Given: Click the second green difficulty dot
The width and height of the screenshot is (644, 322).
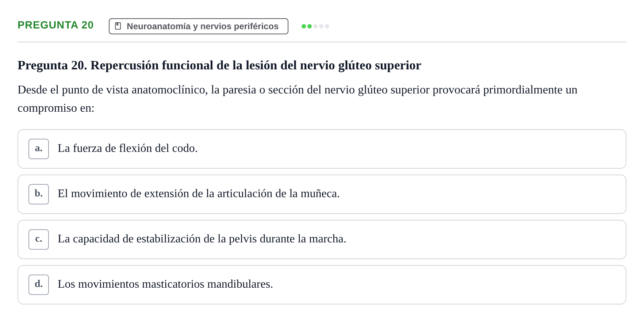Looking at the screenshot, I should click(x=310, y=26).
